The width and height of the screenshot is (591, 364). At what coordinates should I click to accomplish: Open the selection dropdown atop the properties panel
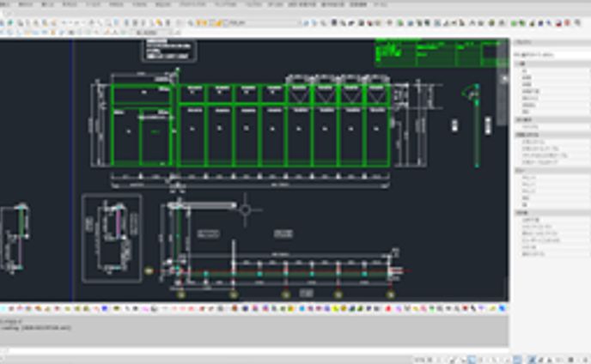(x=551, y=55)
